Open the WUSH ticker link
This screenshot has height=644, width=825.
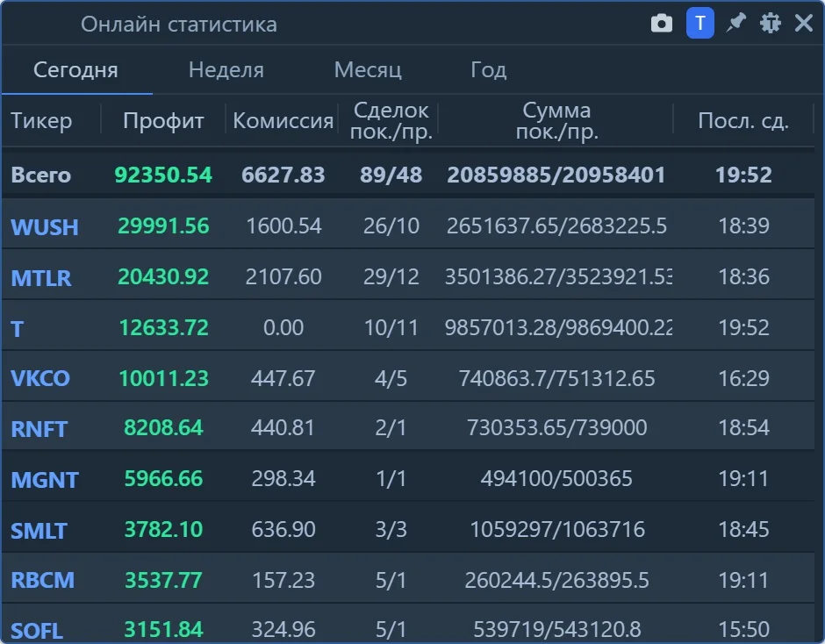coord(45,227)
